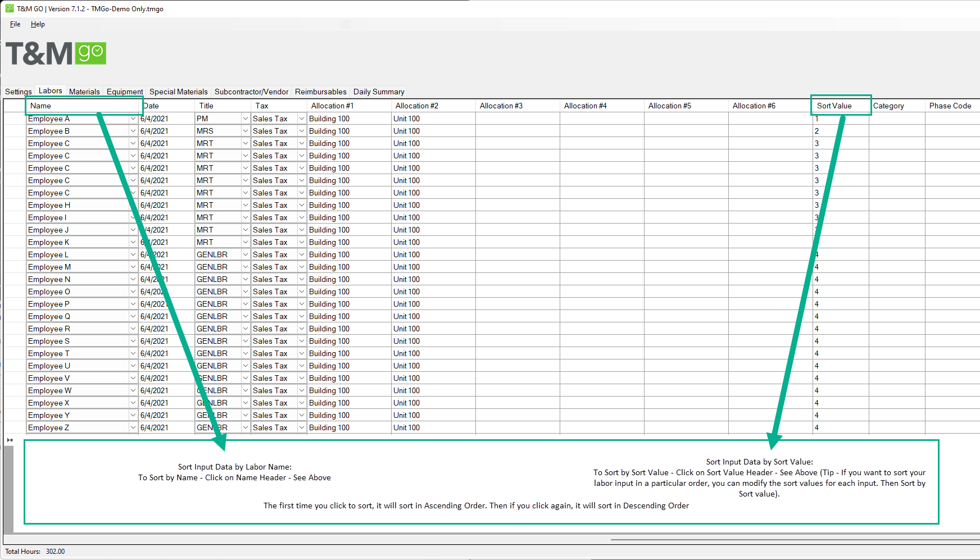Screen dimensions: 980x560
Task: Open the Sales Tax dropdown for Employee H
Action: (302, 205)
